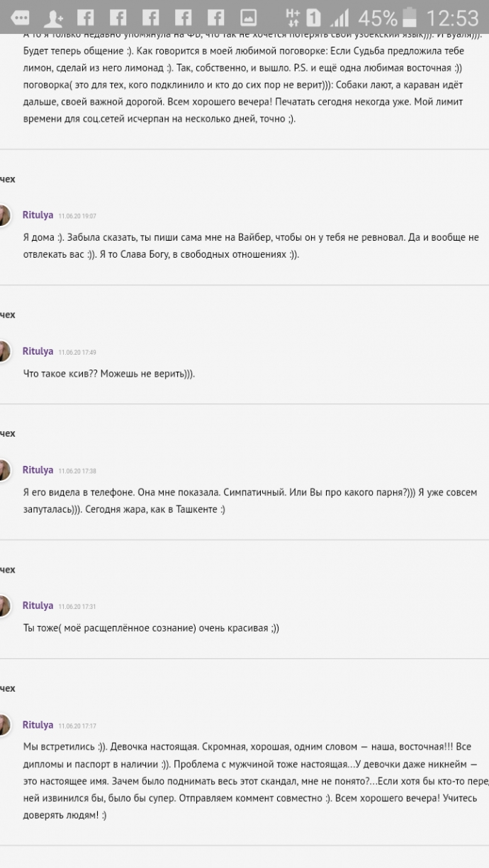Tap the add-contact notification icon
This screenshot has width=489, height=868.
(53, 18)
